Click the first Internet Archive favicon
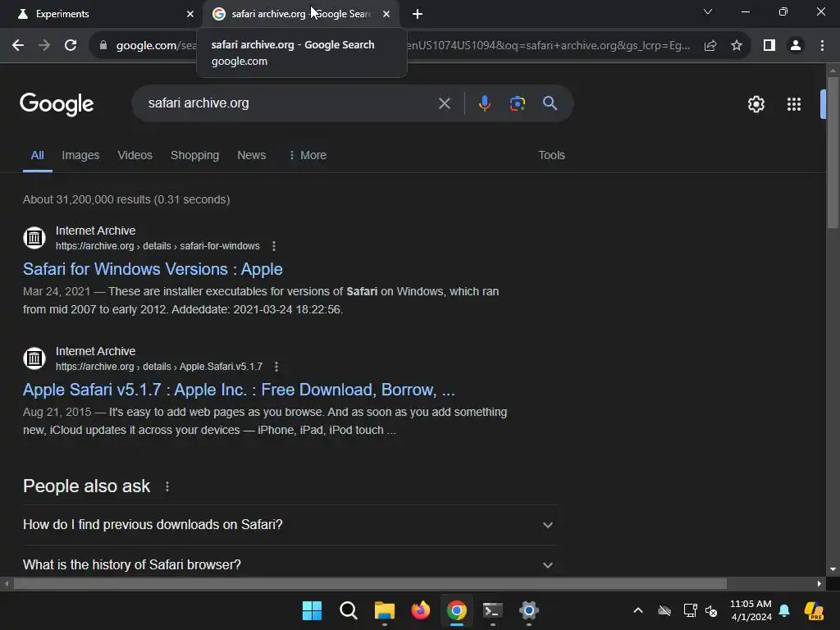 click(34, 237)
